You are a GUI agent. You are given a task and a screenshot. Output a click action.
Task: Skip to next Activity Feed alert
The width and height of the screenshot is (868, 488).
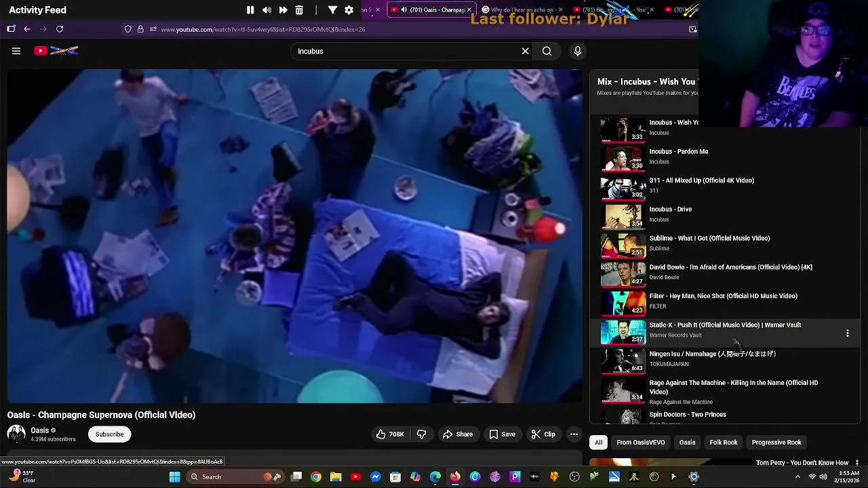pyautogui.click(x=283, y=10)
